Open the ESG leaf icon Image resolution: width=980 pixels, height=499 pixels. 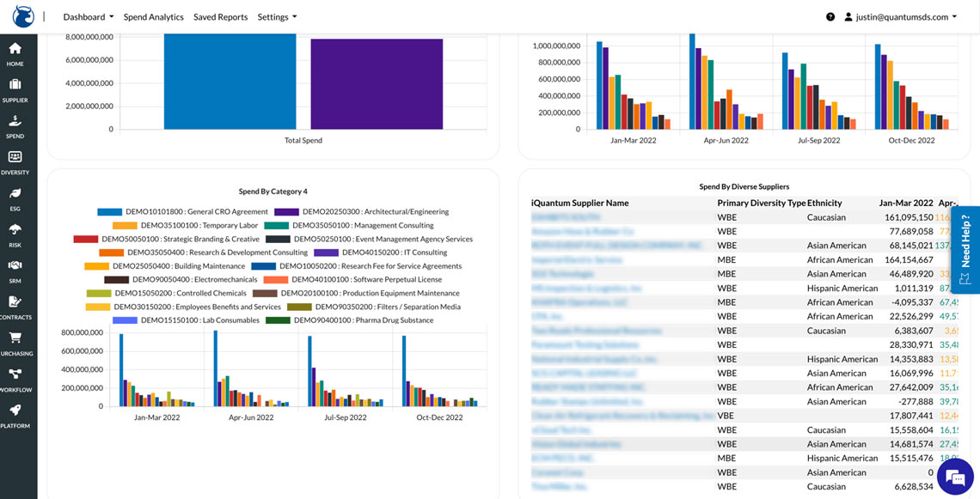pyautogui.click(x=15, y=198)
